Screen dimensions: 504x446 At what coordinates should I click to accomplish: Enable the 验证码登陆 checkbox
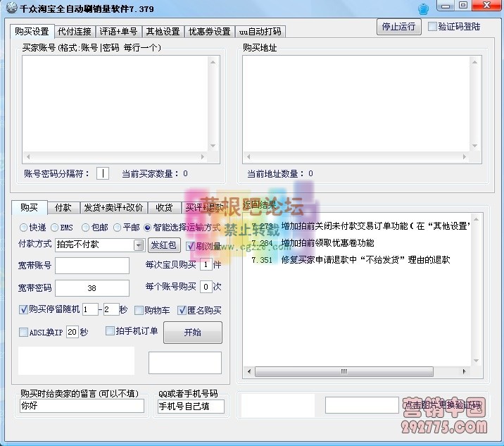[x=433, y=26]
